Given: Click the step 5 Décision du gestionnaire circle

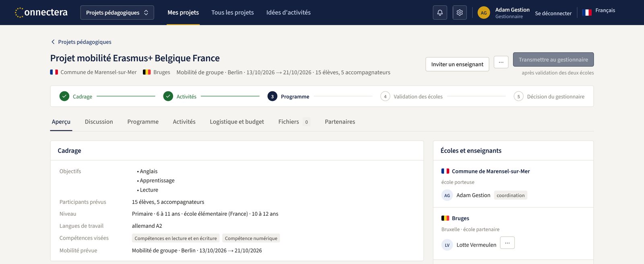Looking at the screenshot, I should (518, 96).
